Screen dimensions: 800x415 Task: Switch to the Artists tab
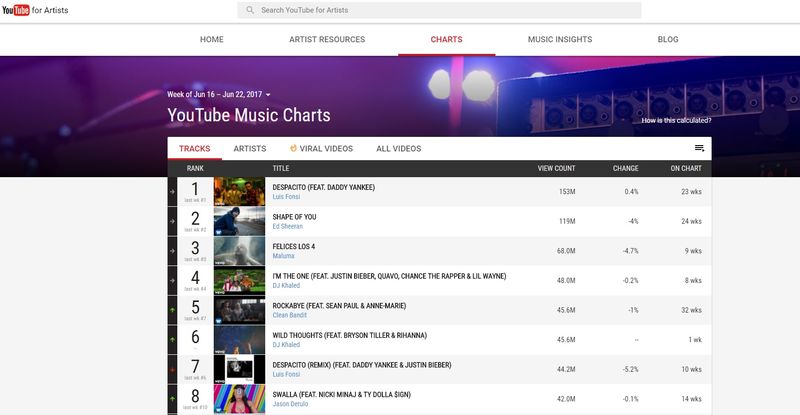tap(249, 149)
